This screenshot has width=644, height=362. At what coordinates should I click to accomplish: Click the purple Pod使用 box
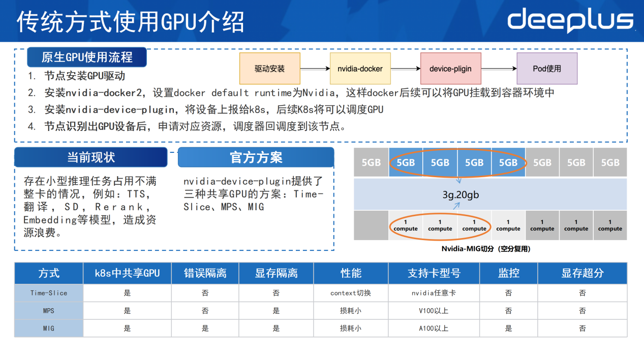point(547,69)
